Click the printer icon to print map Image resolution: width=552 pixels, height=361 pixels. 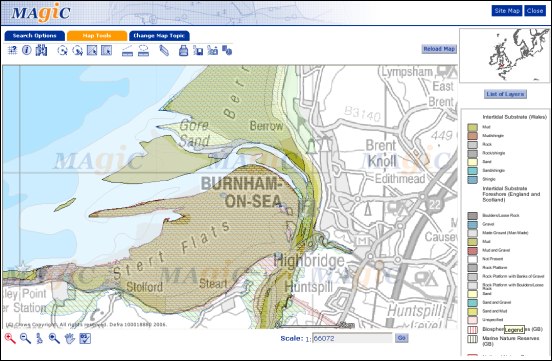[183, 51]
